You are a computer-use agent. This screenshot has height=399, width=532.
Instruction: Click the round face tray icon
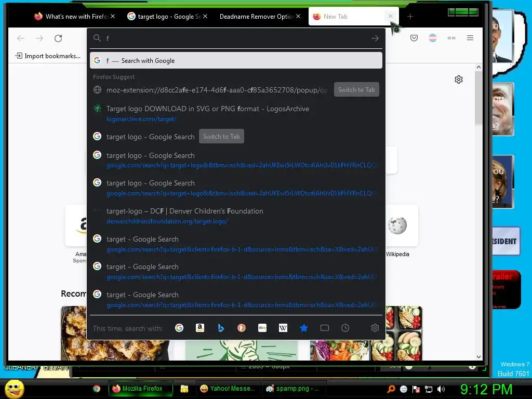tap(404, 389)
